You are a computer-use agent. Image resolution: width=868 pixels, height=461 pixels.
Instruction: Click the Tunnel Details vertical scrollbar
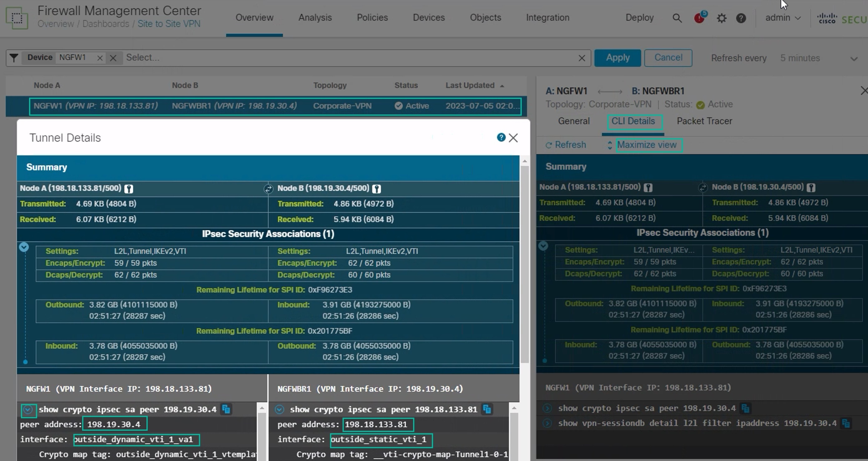pos(525,264)
